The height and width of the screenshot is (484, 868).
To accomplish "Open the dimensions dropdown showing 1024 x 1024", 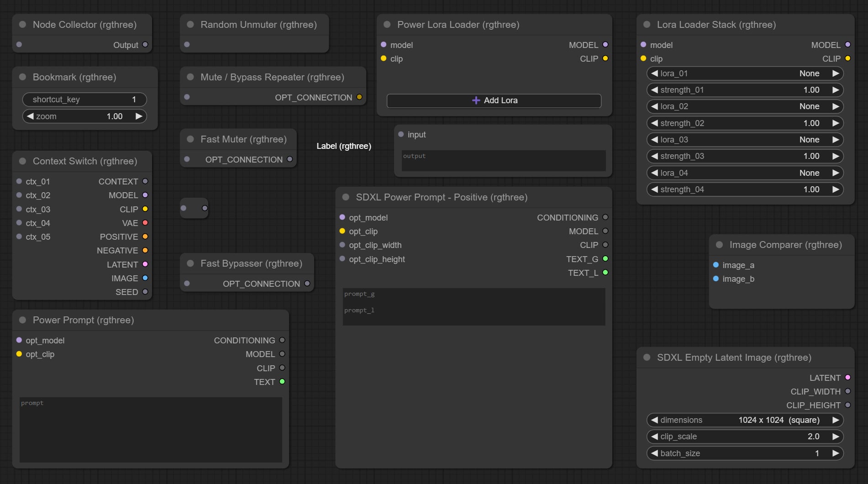I will tap(745, 420).
